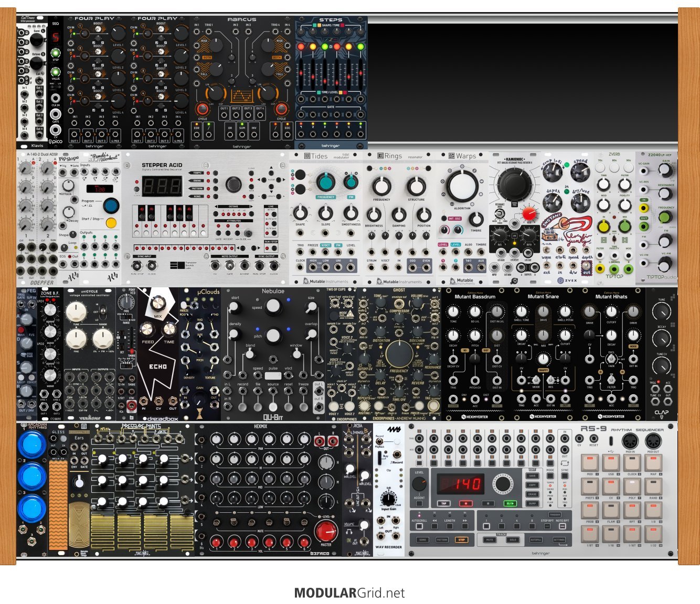Click SAVE in the RS-9 EDIT section
700x604 pixels.
click(x=532, y=476)
